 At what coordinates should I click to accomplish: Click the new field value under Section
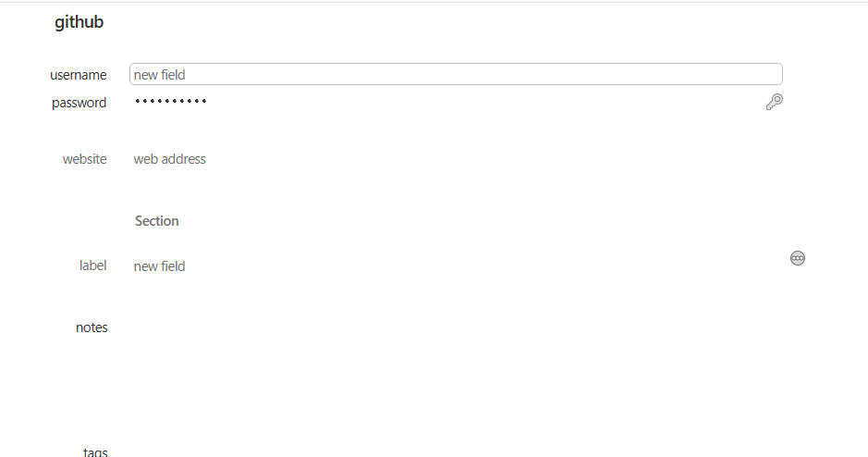160,266
